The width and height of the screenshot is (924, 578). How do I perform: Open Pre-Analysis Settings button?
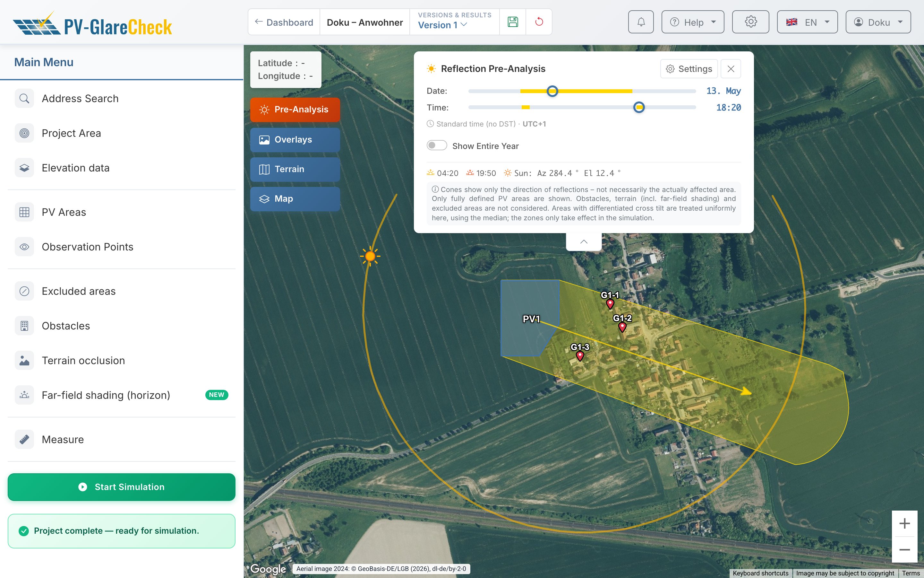pyautogui.click(x=689, y=69)
